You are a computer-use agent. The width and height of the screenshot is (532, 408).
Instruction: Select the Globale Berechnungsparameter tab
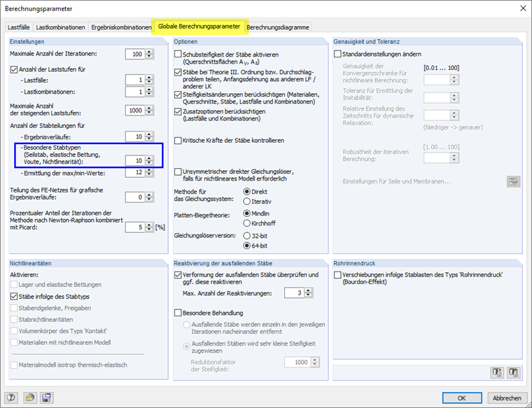point(199,27)
